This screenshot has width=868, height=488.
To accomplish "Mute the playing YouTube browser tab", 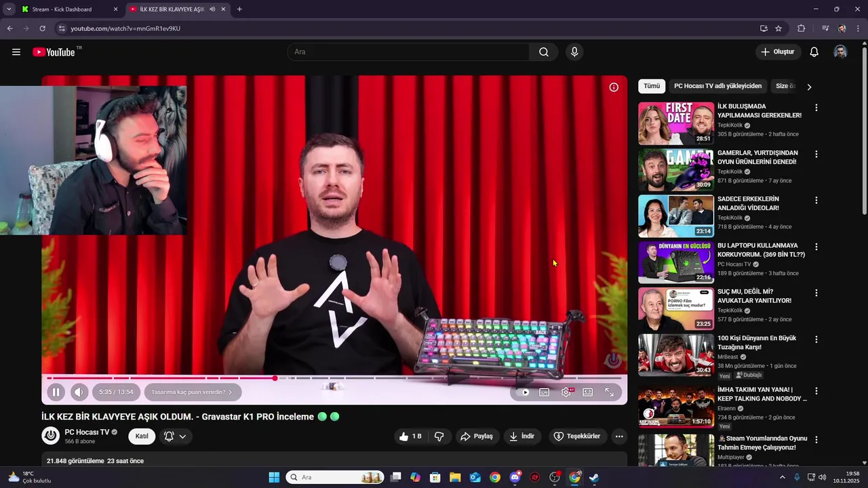I will 212,9.
